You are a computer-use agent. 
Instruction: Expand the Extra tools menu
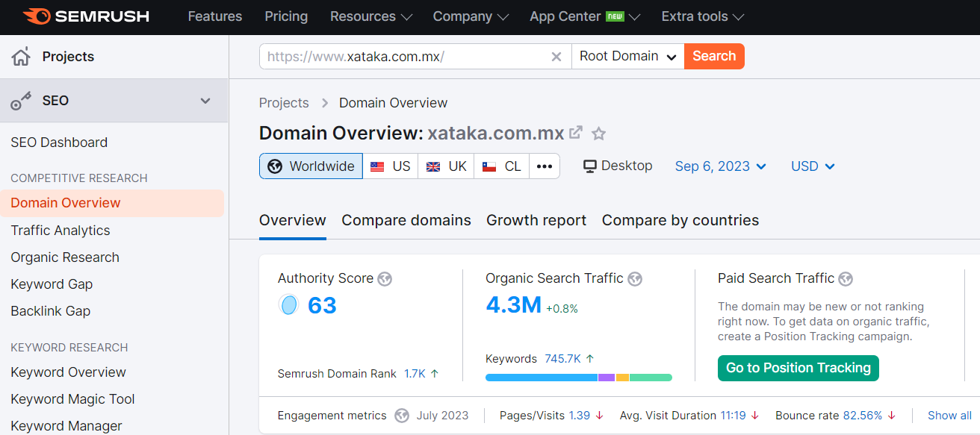pos(703,16)
